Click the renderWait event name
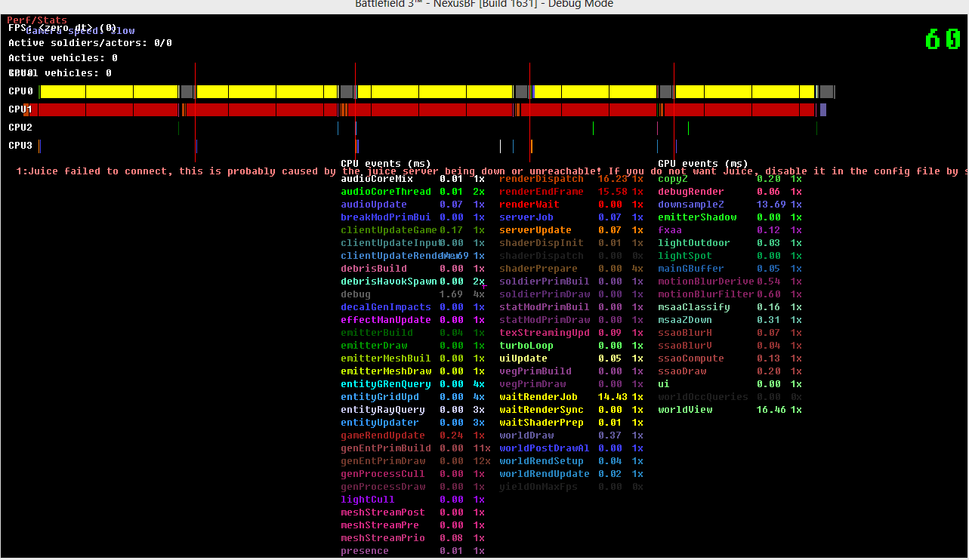Screen dimensions: 969x560 529,205
